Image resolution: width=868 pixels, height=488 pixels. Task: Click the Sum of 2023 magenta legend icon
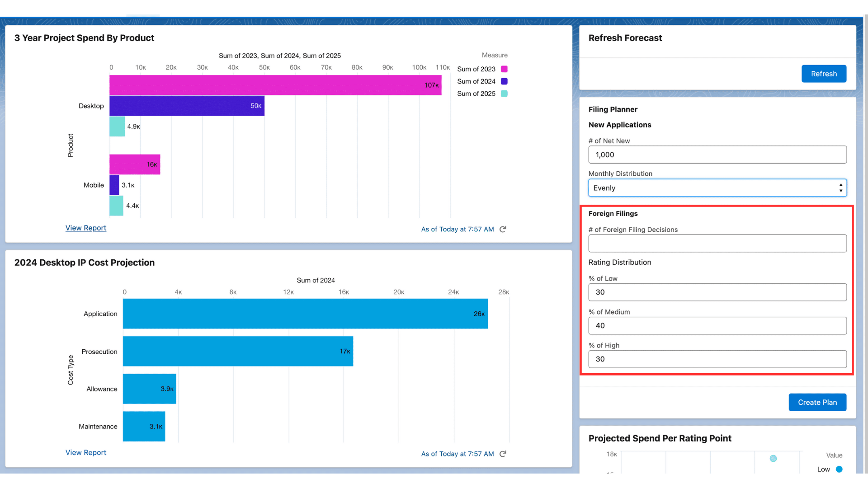point(504,69)
